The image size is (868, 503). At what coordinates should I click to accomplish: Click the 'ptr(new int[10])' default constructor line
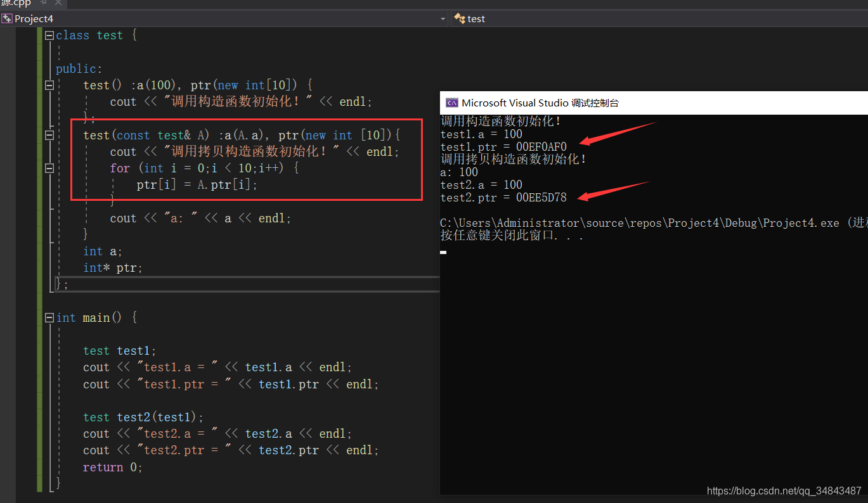pyautogui.click(x=198, y=85)
